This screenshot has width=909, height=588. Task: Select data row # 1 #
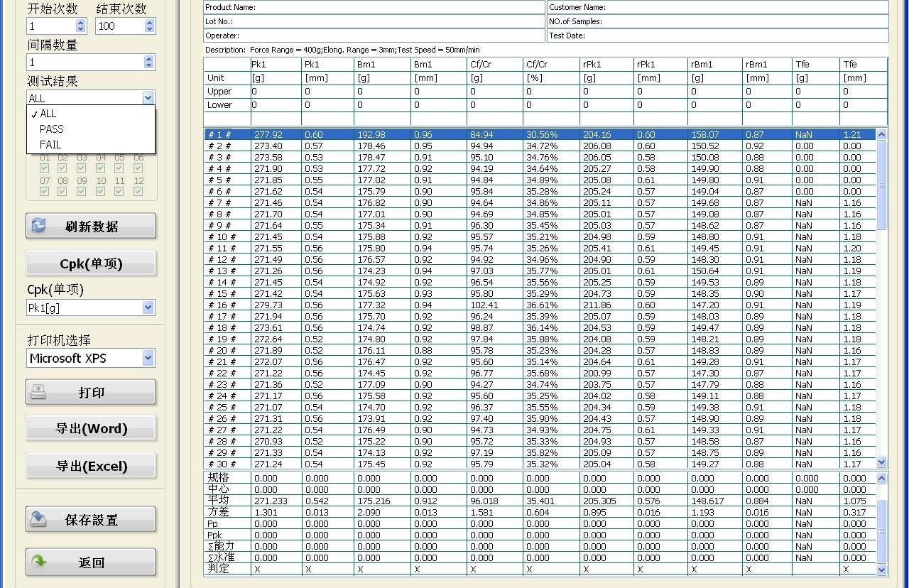pos(540,134)
